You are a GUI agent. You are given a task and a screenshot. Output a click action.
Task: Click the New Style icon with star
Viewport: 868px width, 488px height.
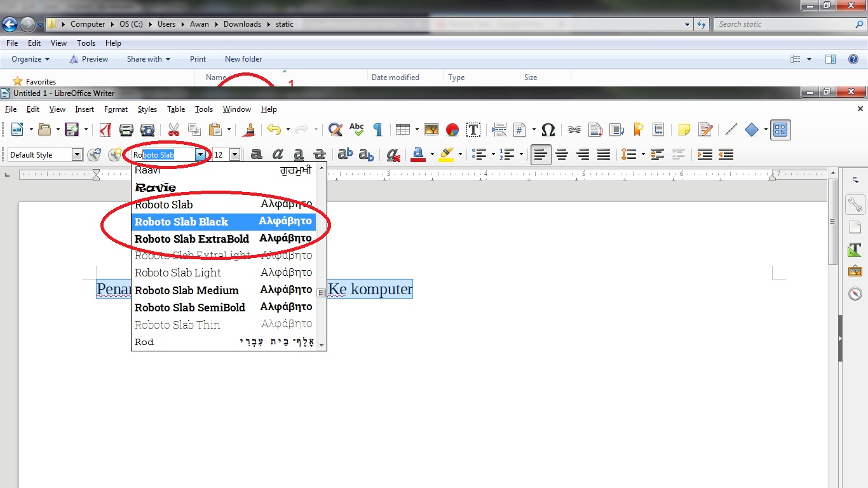[x=114, y=154]
